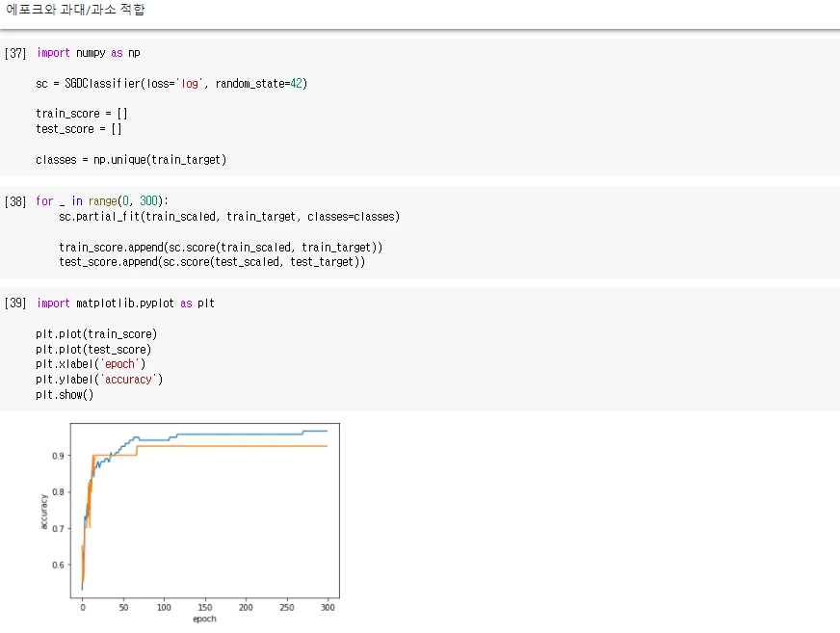
Task: Click the plt.xlabel('epoch') line
Action: coord(91,364)
